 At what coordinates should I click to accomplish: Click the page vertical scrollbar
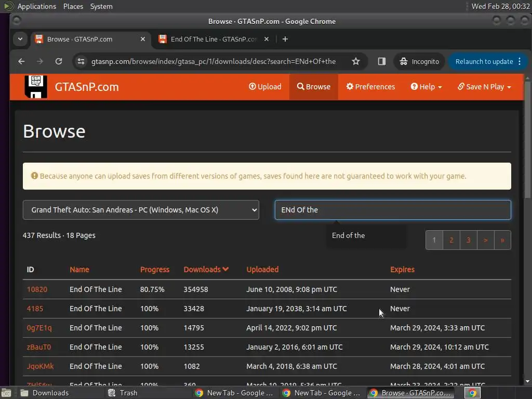click(x=527, y=139)
